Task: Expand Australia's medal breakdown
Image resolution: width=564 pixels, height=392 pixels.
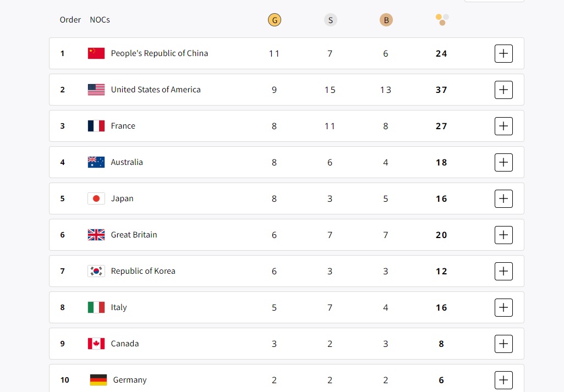Action: pos(503,162)
